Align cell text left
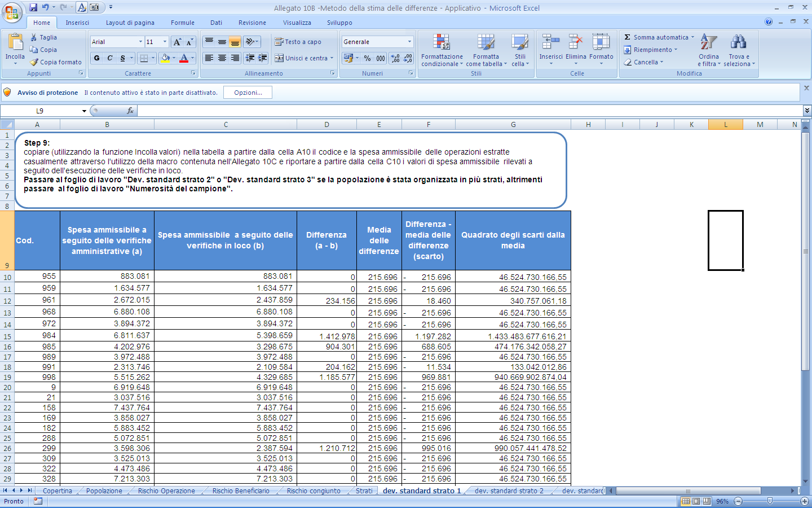The width and height of the screenshot is (812, 508). tap(209, 58)
